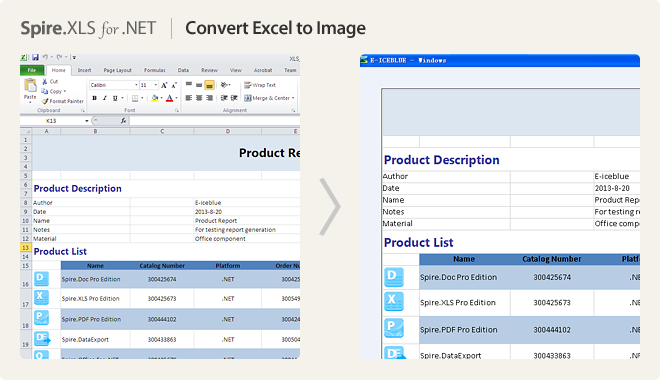Click the E-ICEBLUE window title bar

[500, 60]
